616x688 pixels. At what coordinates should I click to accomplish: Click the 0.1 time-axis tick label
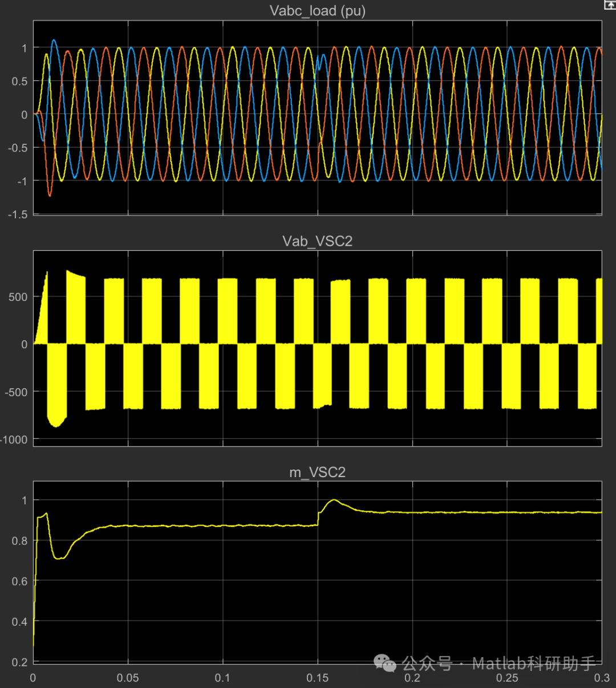click(x=222, y=678)
